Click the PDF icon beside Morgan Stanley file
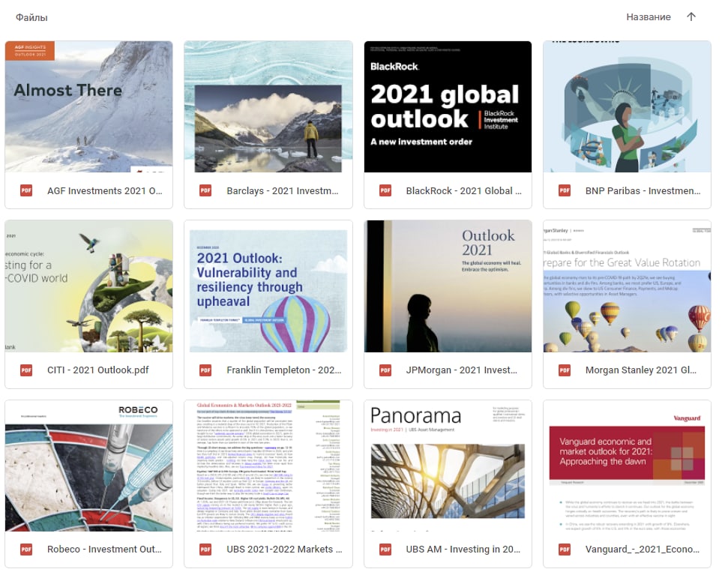The image size is (728, 578). [x=565, y=370]
